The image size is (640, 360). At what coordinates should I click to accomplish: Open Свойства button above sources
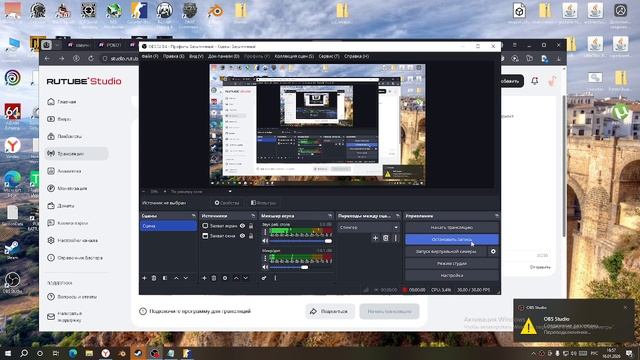[x=227, y=203]
